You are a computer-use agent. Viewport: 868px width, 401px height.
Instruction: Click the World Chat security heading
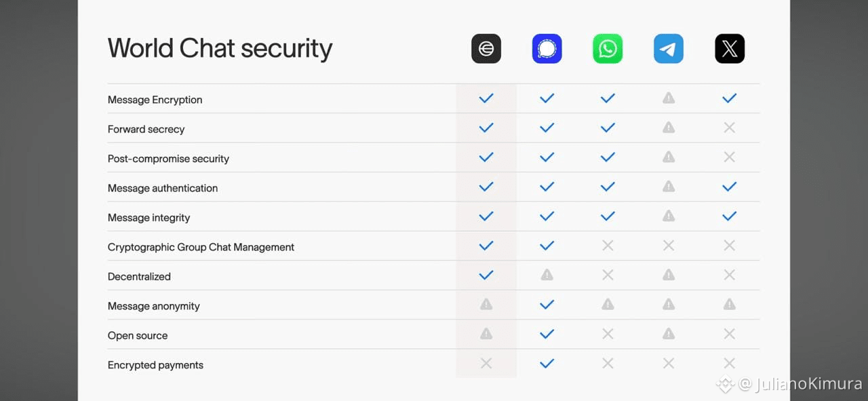(x=220, y=49)
